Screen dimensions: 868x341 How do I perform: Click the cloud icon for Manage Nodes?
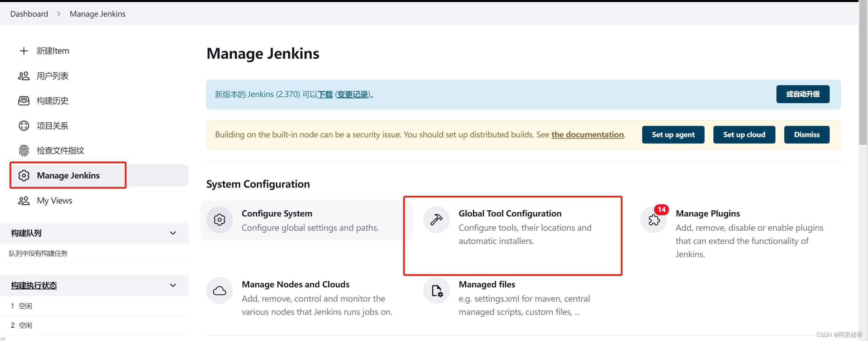pyautogui.click(x=219, y=291)
